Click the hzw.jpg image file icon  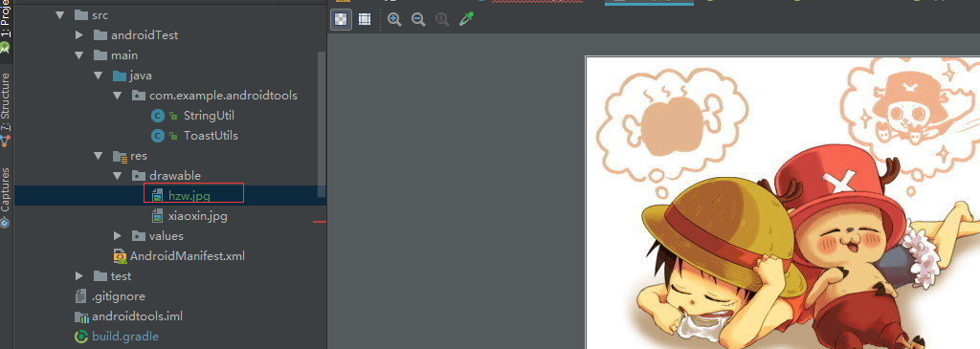pos(158,195)
